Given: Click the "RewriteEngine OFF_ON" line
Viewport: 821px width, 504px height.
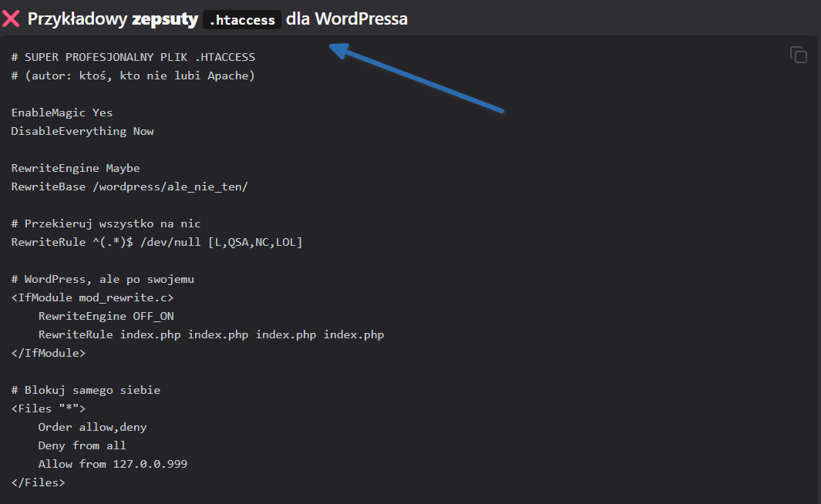Looking at the screenshot, I should pos(111,316).
